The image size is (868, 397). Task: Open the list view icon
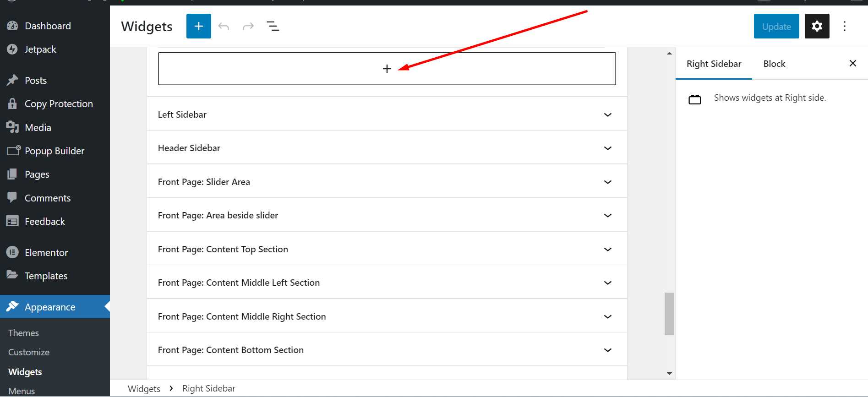pyautogui.click(x=273, y=26)
